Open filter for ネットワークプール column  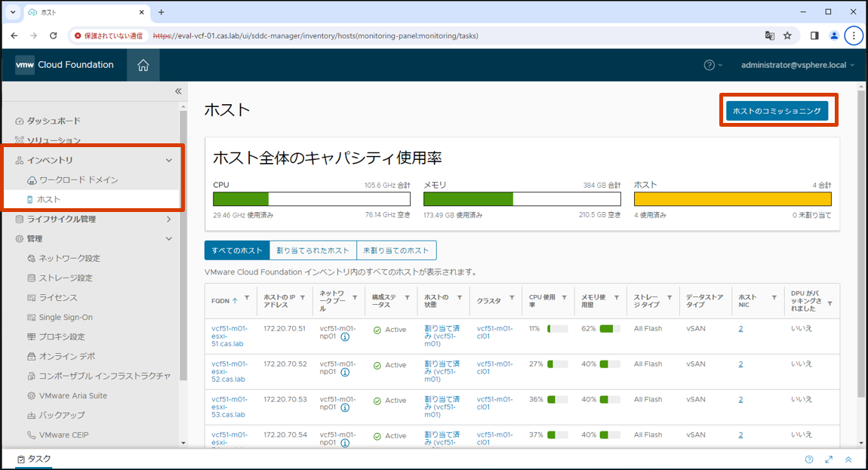pyautogui.click(x=355, y=298)
